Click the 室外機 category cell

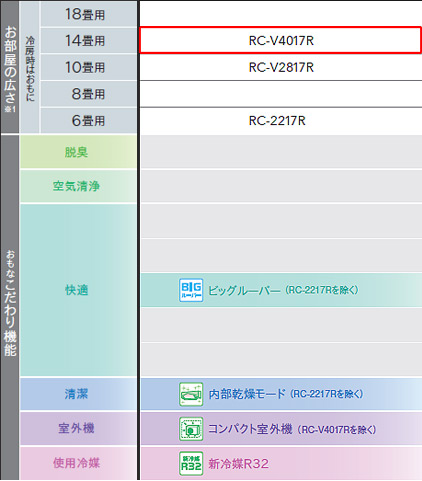pyautogui.click(x=78, y=428)
